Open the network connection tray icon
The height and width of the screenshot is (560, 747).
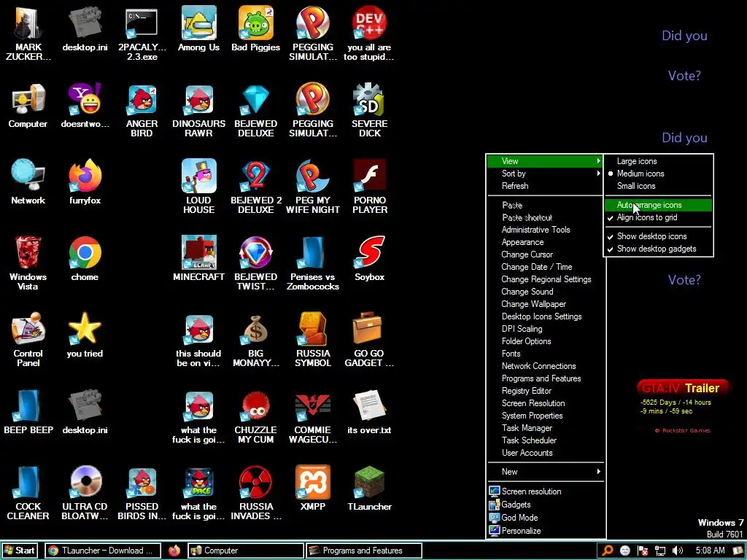(659, 551)
